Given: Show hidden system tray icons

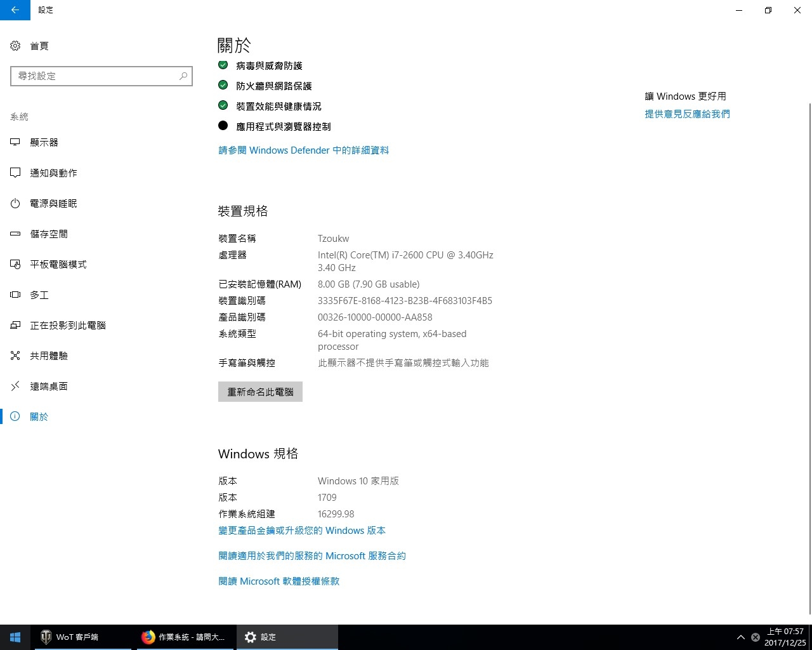Looking at the screenshot, I should (x=740, y=637).
